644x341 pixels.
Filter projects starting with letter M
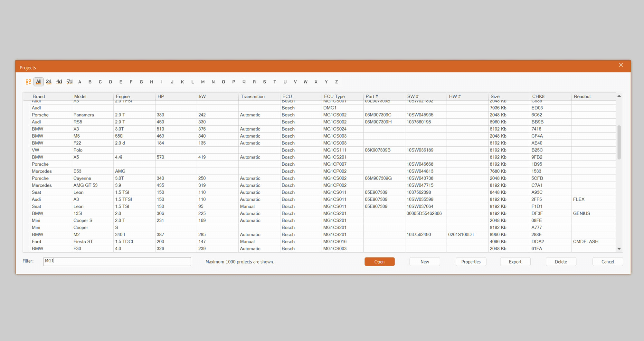point(203,82)
